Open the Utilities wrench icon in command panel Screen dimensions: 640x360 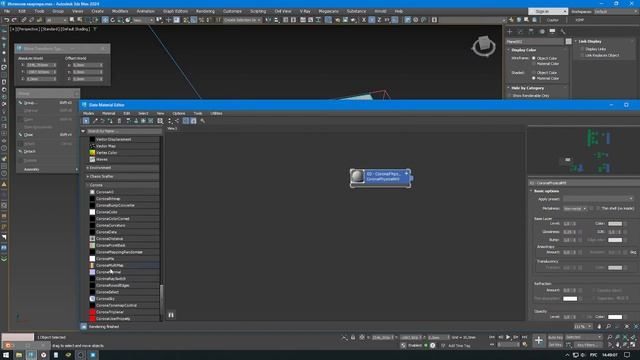pos(563,31)
